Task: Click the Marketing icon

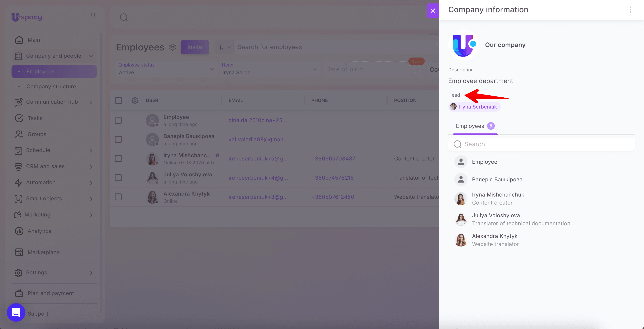Action: (18, 215)
